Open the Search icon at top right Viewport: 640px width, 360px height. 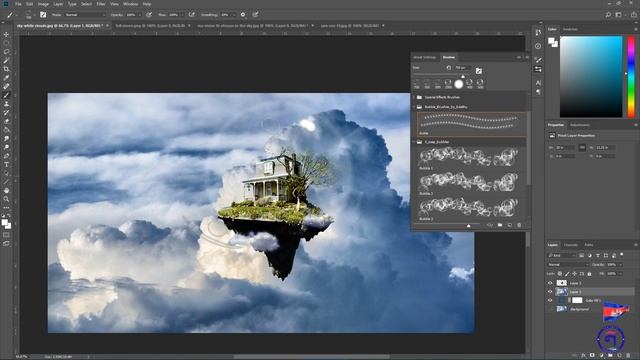(608, 15)
